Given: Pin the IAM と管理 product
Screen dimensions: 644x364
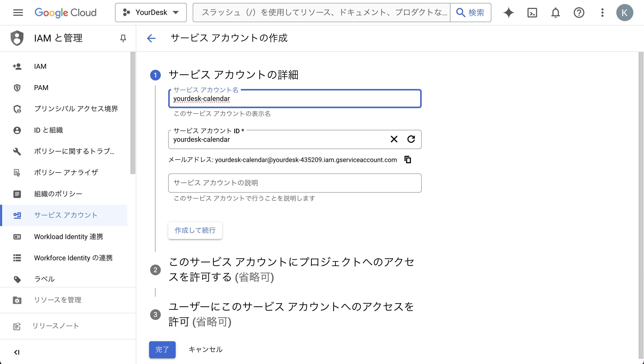Looking at the screenshot, I should point(123,38).
